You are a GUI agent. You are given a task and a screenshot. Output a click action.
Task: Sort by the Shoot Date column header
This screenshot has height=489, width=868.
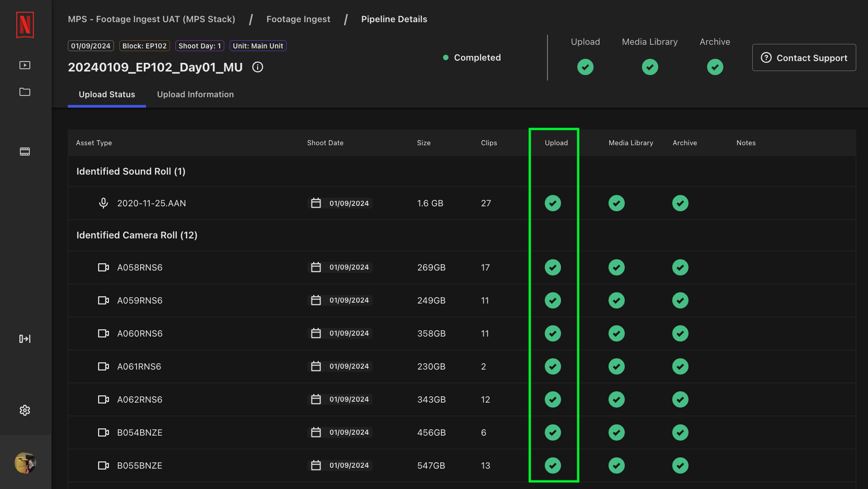point(325,143)
